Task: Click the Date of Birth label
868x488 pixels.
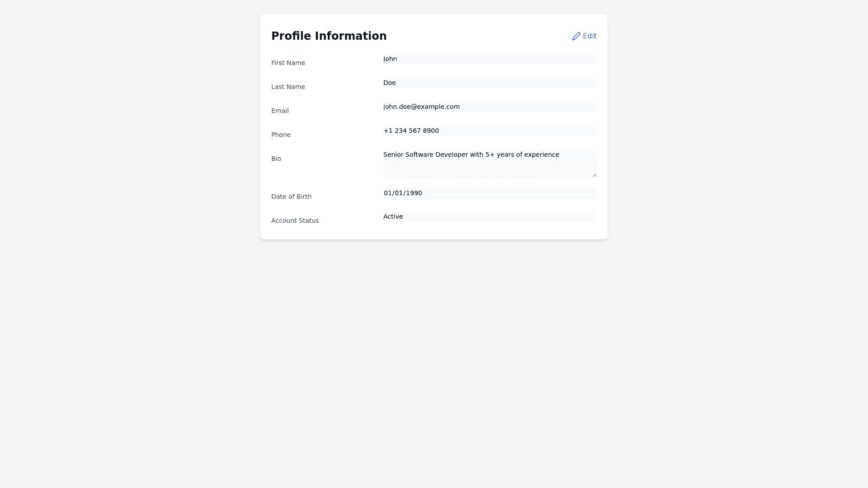Action: [x=291, y=197]
